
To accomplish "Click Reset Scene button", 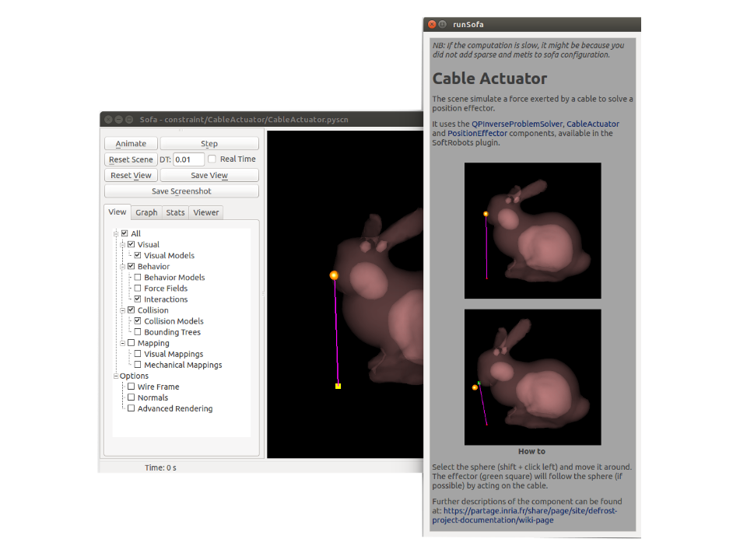I will point(131,159).
